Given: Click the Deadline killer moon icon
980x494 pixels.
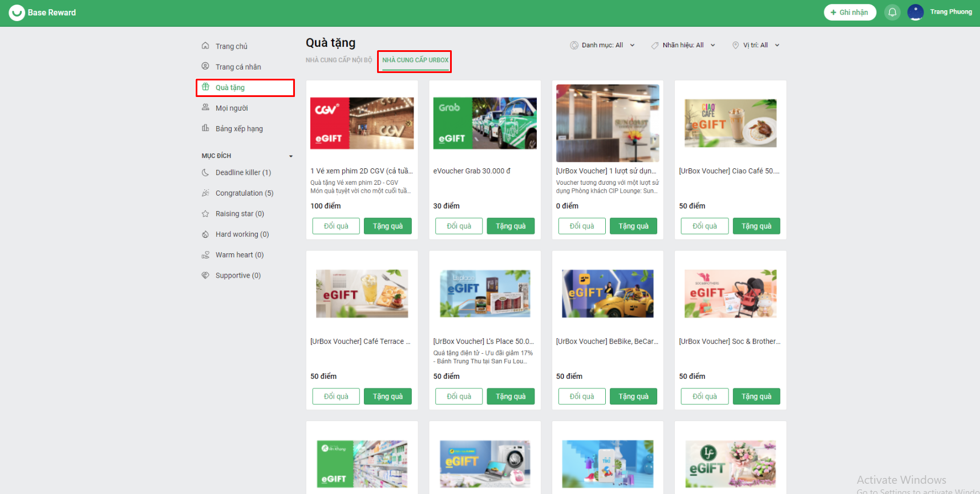Looking at the screenshot, I should click(x=205, y=172).
